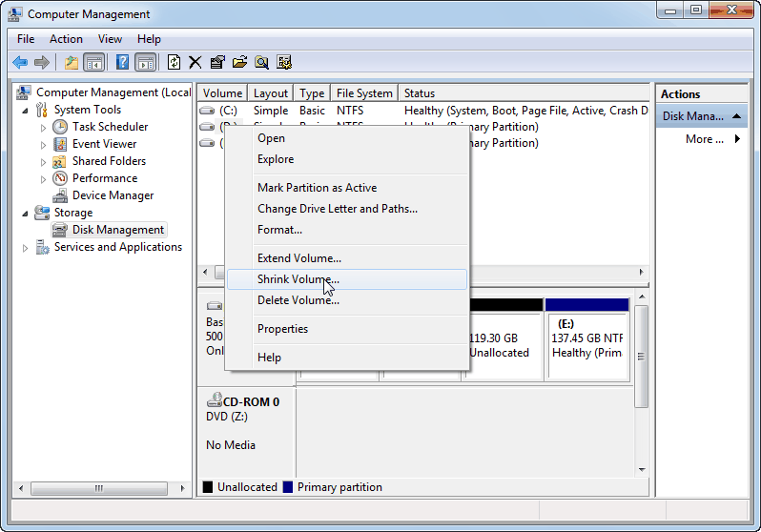Choose Explore in context menu
Screen dimensions: 761x532
pyautogui.click(x=347, y=159)
